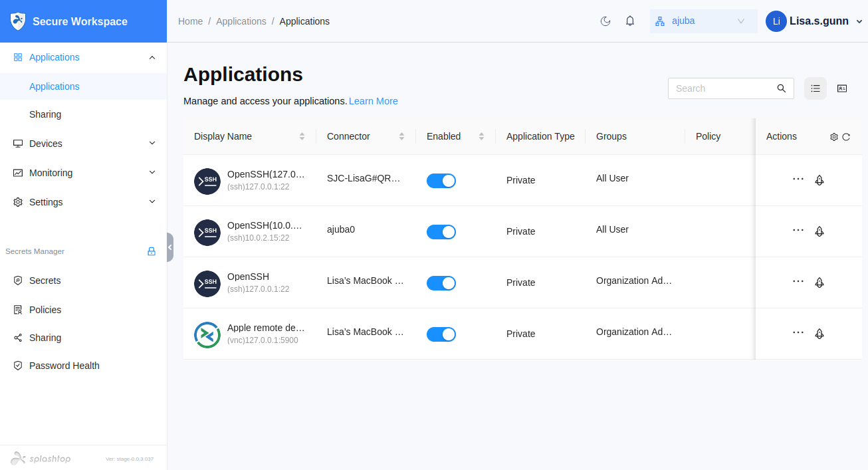
Task: Go to Applications parent breadcrumb
Action: coord(241,21)
